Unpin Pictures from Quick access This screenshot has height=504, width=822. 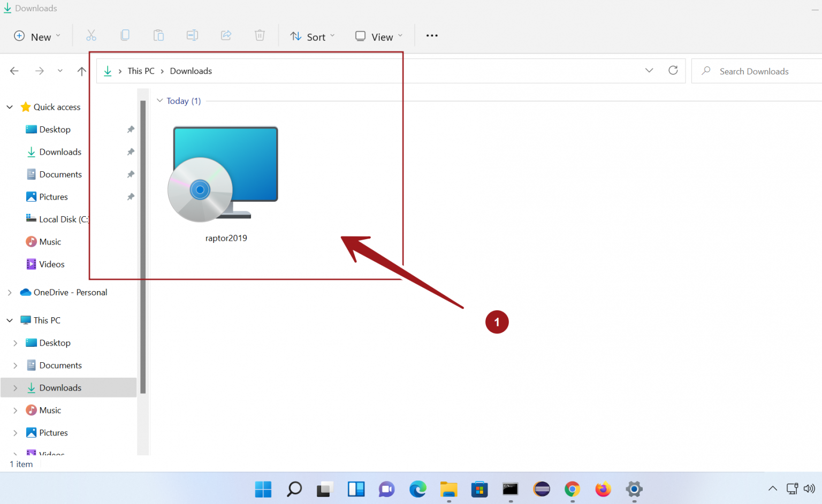tap(130, 196)
